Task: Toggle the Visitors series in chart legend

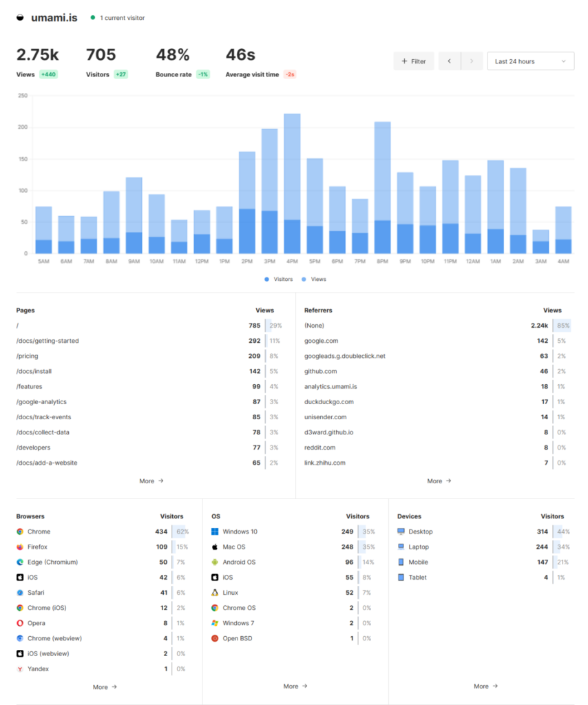Action: click(x=279, y=280)
